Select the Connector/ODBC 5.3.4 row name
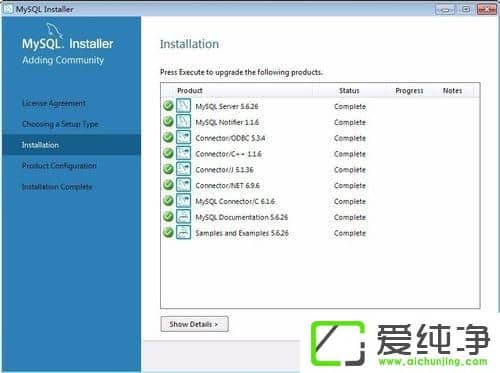Viewport: 500px width, 373px height. point(230,138)
